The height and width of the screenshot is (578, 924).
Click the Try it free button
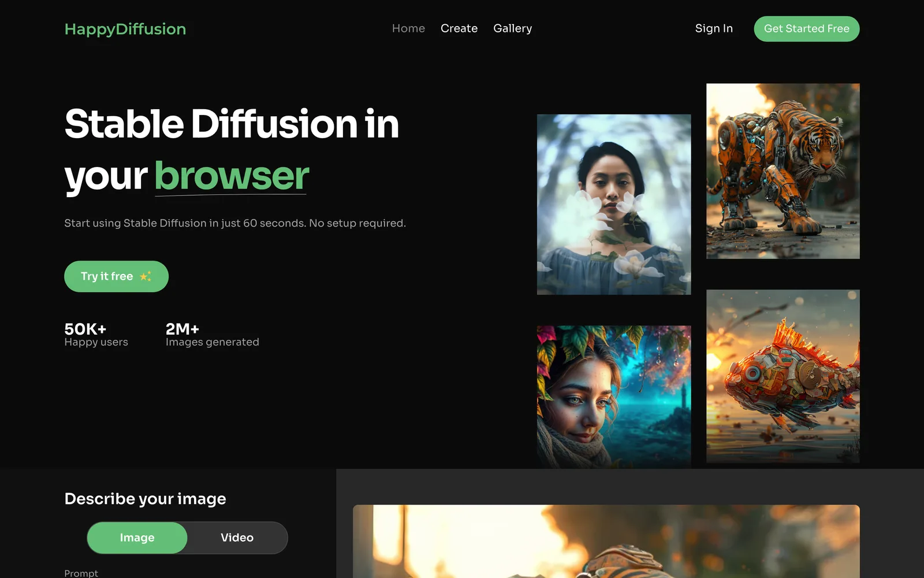click(116, 276)
